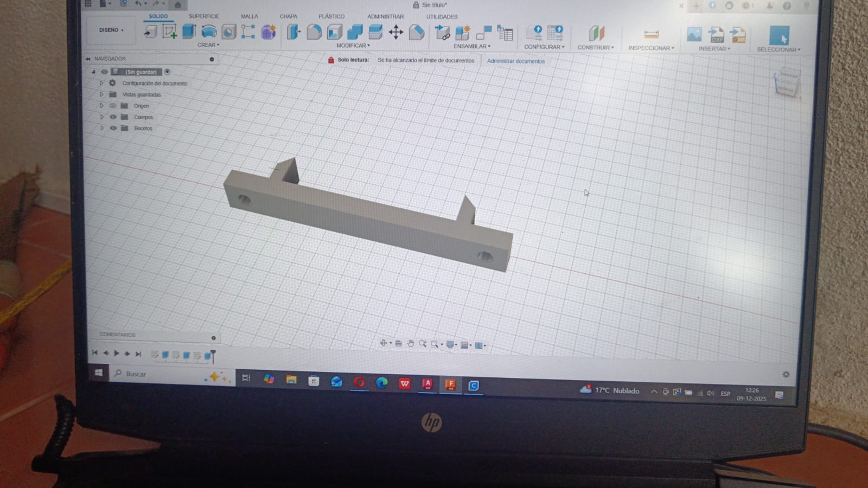Open Microsoft Edge from the taskbar
868x488 pixels.
coord(382,383)
